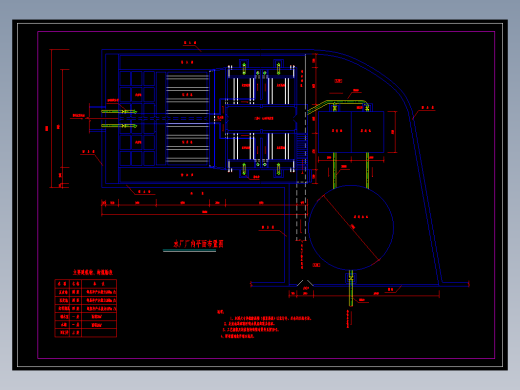Select the yellow valve symbol below the circular tank
This screenshot has height=390, width=520.
tap(351, 277)
